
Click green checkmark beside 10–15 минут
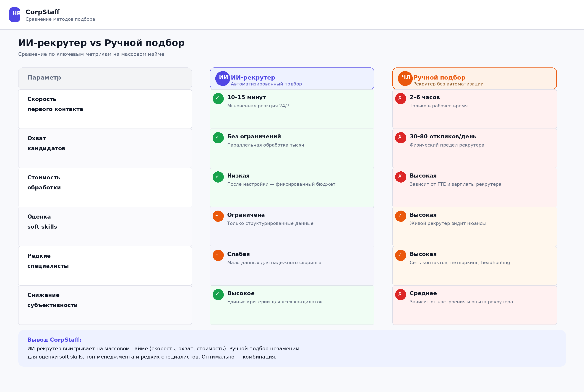tap(218, 98)
